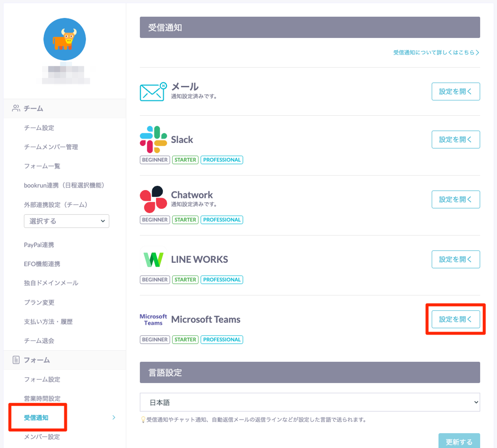Open the 選択する dropdown in sidebar
Screen dimensions: 497x448
66,221
